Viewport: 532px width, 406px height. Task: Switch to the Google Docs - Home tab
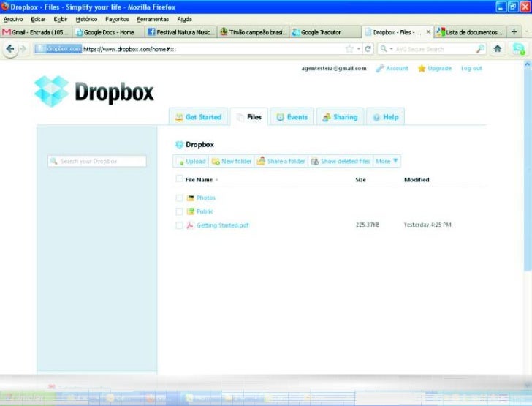click(108, 32)
